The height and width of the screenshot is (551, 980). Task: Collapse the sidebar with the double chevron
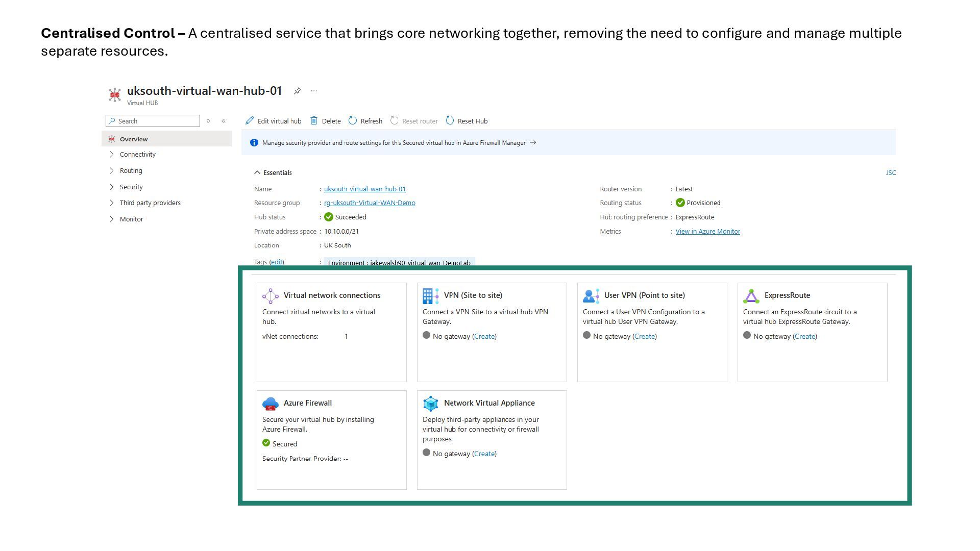coord(224,121)
